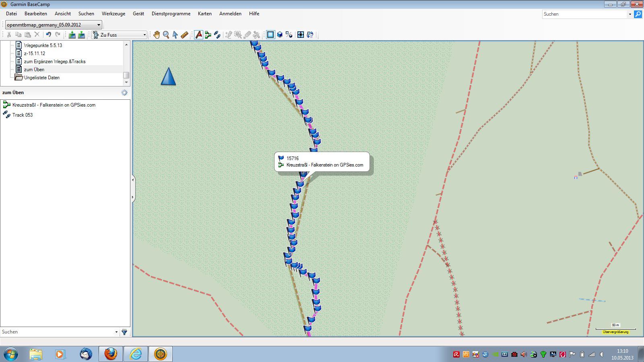Select Track 053 in the list

pos(22,115)
